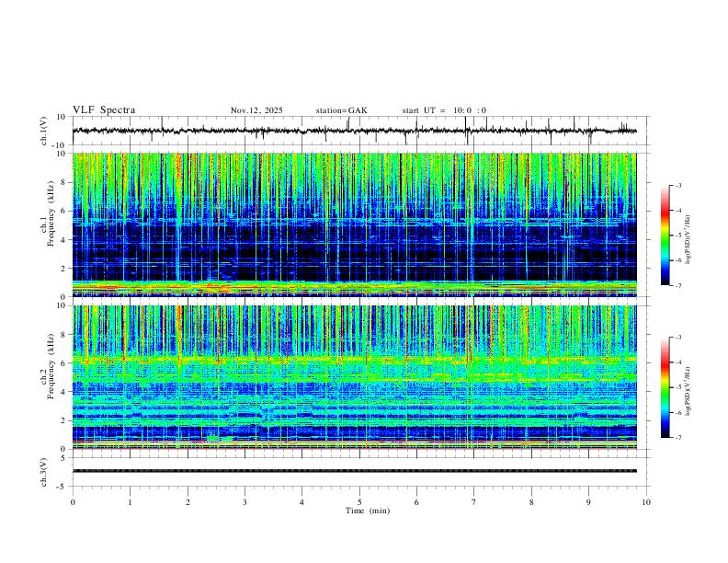Click the ch.1 spectrogram "6" kHz tick label

tap(63, 211)
